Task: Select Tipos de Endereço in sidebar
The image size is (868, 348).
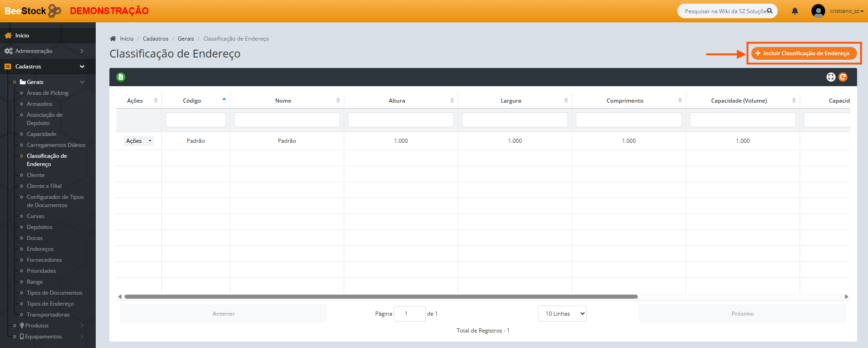Action: coord(50,304)
